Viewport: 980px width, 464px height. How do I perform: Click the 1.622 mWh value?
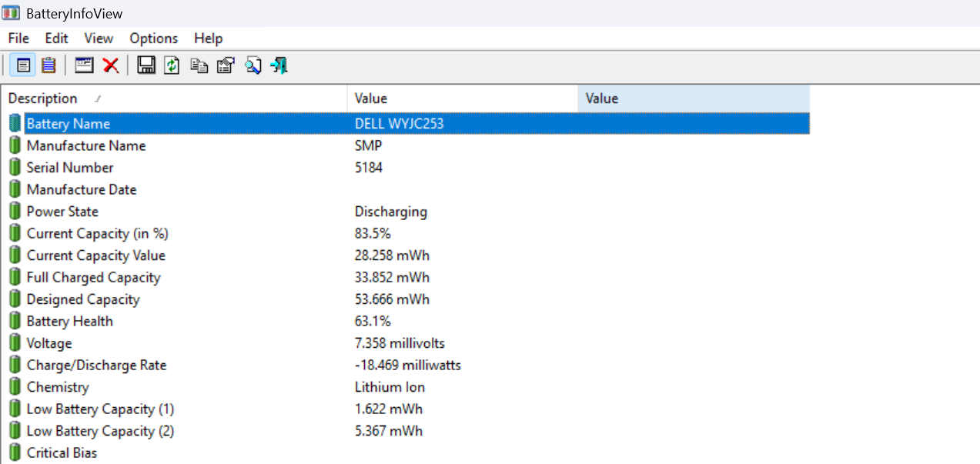(x=389, y=409)
